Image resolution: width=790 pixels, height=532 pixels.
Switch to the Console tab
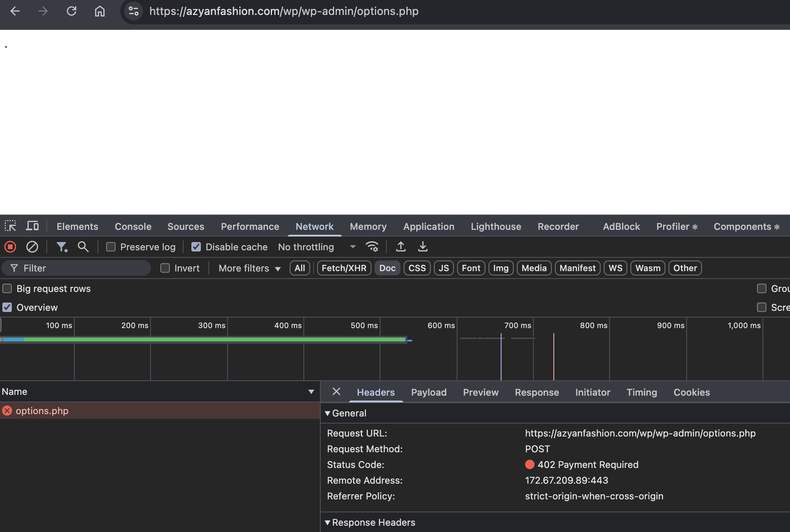pos(133,226)
